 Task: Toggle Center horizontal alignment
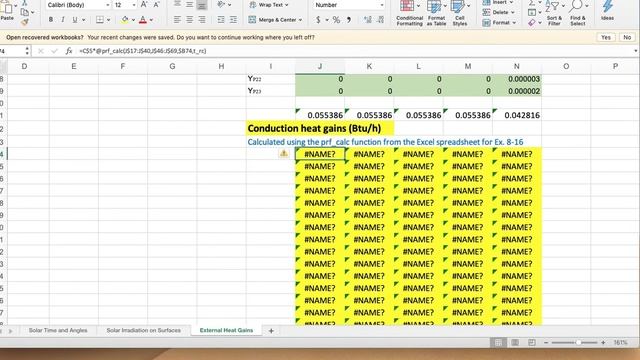coord(189,20)
